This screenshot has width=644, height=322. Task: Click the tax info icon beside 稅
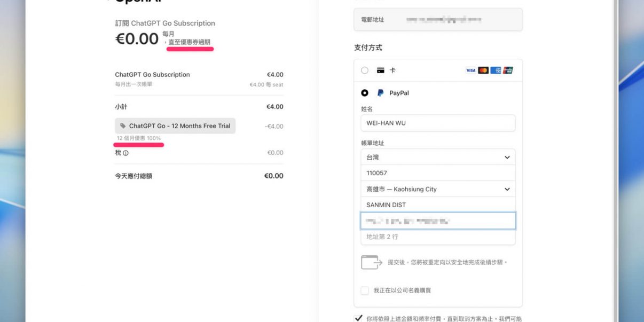[125, 153]
